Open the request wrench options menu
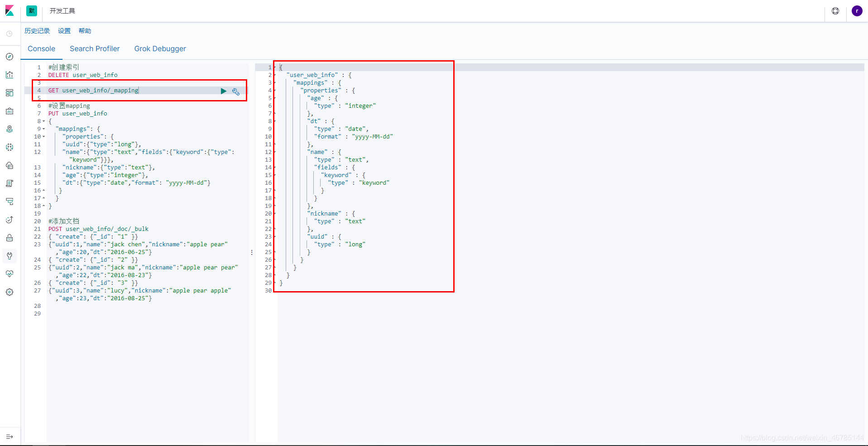Viewport: 868px width, 446px height. 236,91
